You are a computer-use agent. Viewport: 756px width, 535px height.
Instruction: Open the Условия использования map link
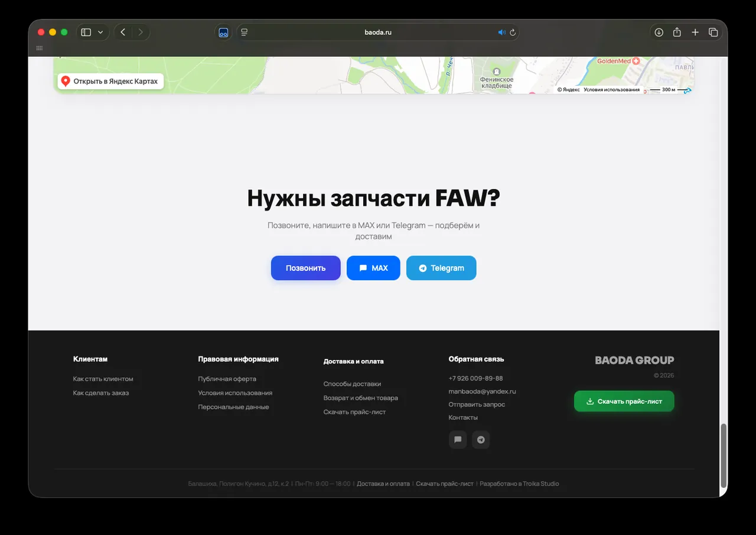[x=611, y=90]
